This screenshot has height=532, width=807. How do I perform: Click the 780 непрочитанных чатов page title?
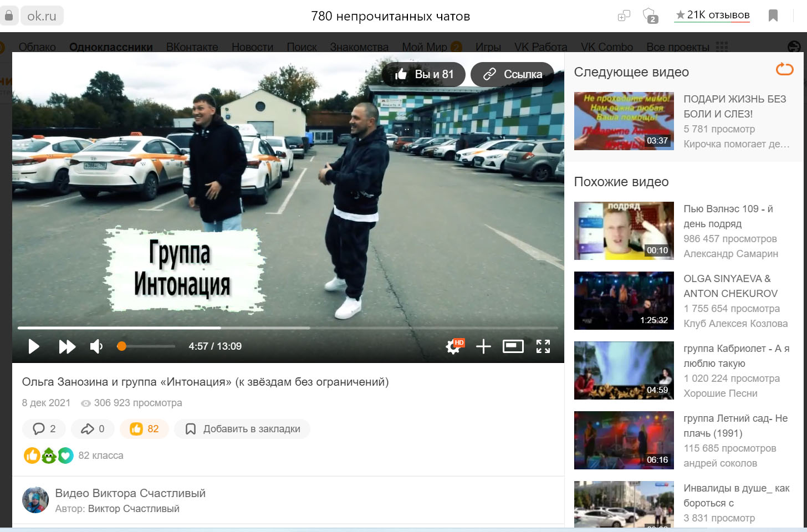click(x=391, y=16)
